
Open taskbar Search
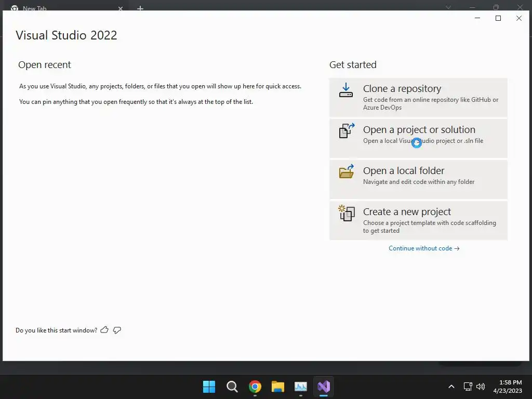(232, 387)
